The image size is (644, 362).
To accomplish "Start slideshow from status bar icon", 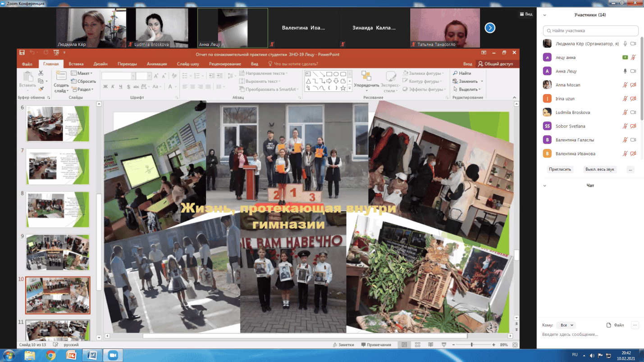I will 444,345.
